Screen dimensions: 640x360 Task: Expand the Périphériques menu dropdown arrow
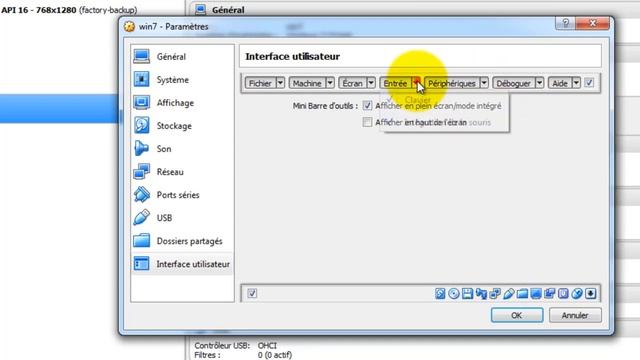click(484, 83)
